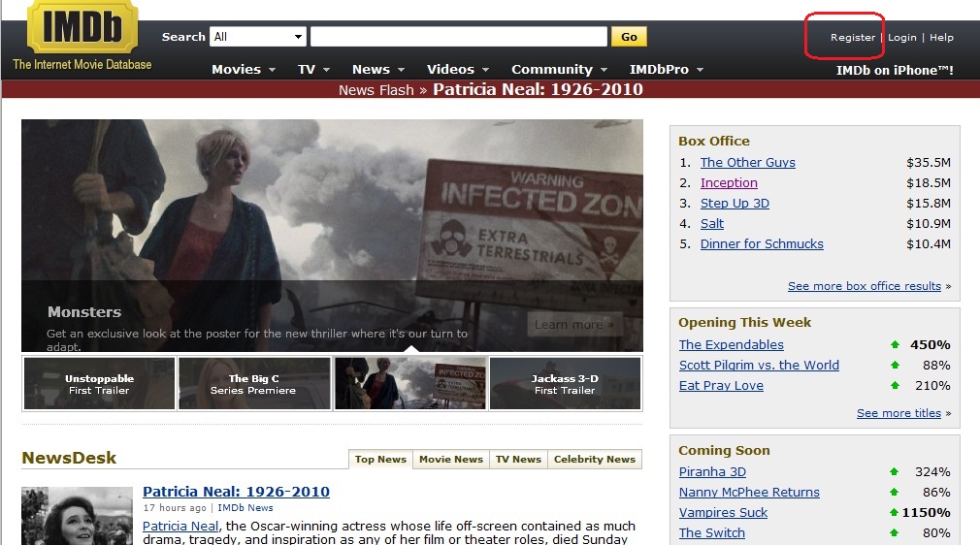Open the Nanny McPhee Returns link
The height and width of the screenshot is (545, 980).
click(x=749, y=493)
